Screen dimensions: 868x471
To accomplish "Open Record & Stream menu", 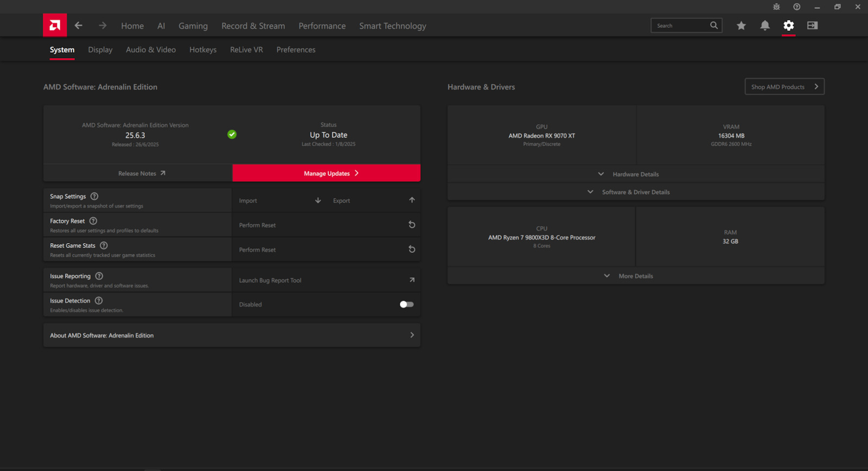I will tap(253, 26).
